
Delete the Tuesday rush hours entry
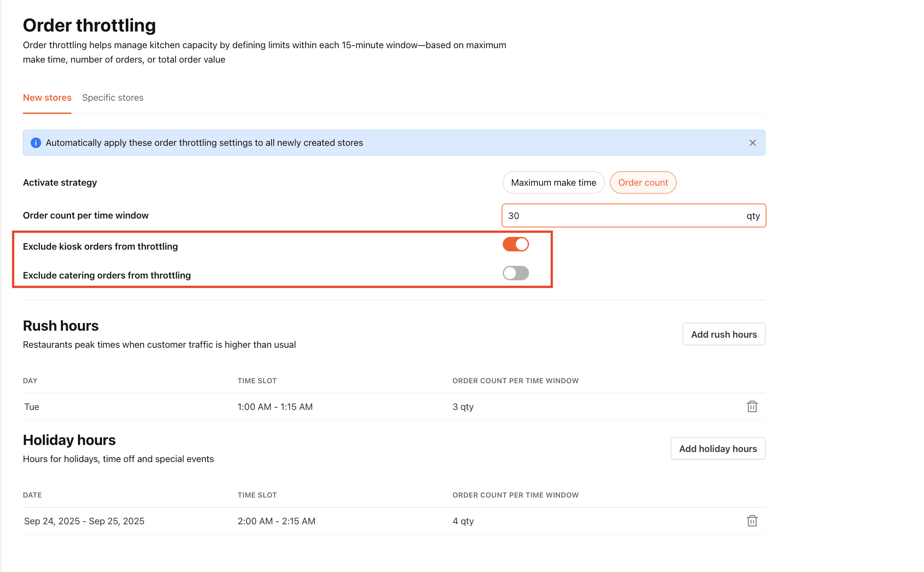tap(752, 406)
